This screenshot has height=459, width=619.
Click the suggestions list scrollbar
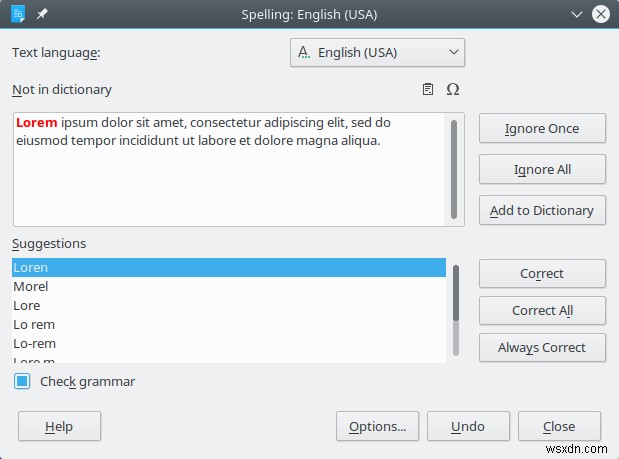tap(456, 310)
